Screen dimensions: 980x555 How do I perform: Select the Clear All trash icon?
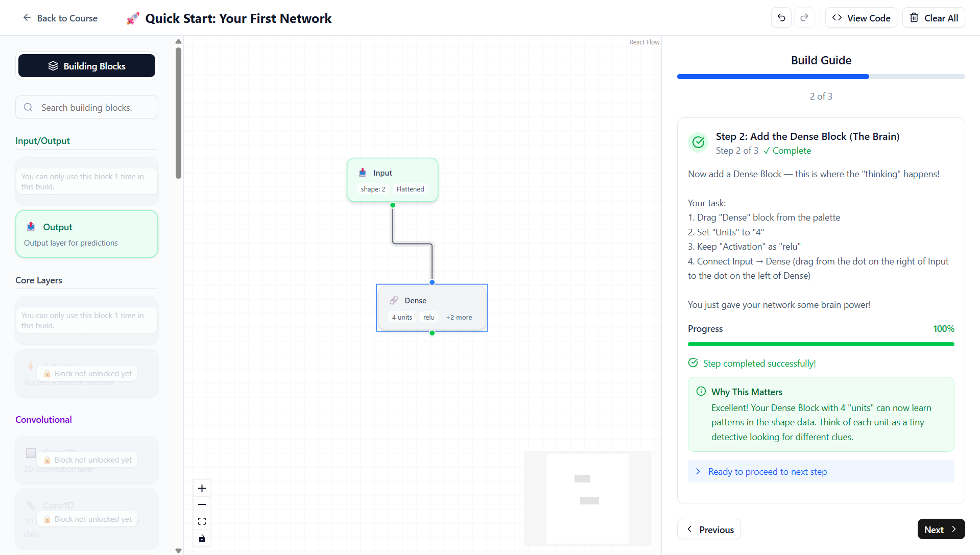[x=914, y=17]
